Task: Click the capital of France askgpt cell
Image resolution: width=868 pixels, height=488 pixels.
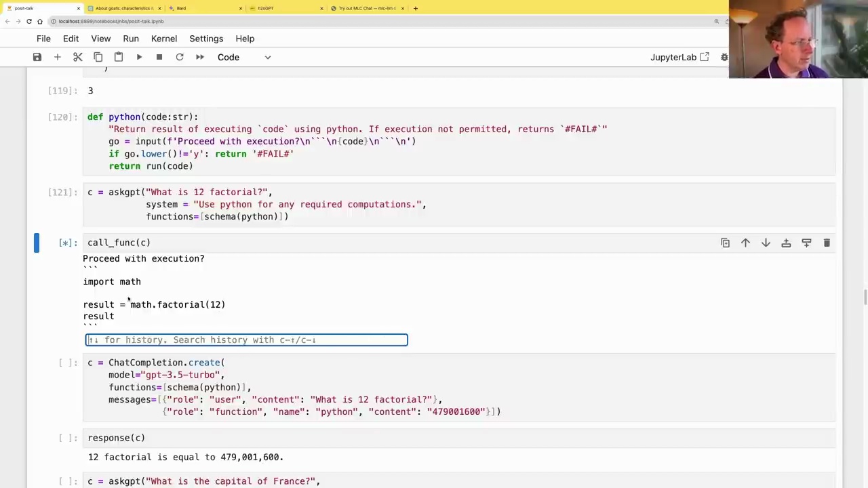Action: pyautogui.click(x=459, y=481)
